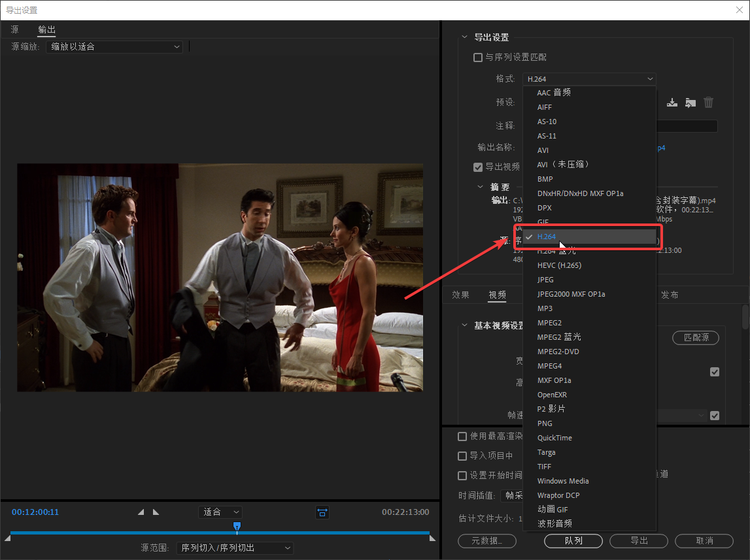Viewport: 750px width, 560px height.
Task: Select waveform audio format
Action: click(589, 523)
